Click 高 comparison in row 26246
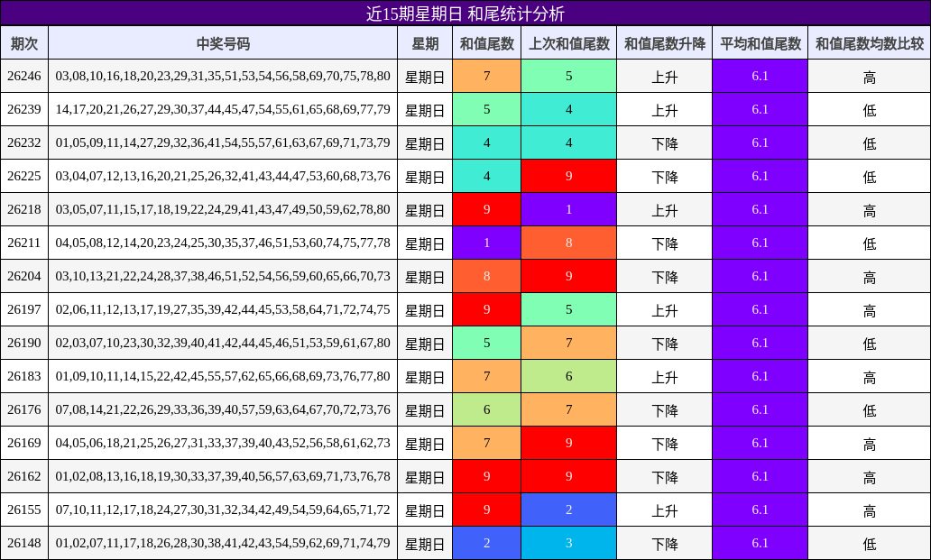 870,78
